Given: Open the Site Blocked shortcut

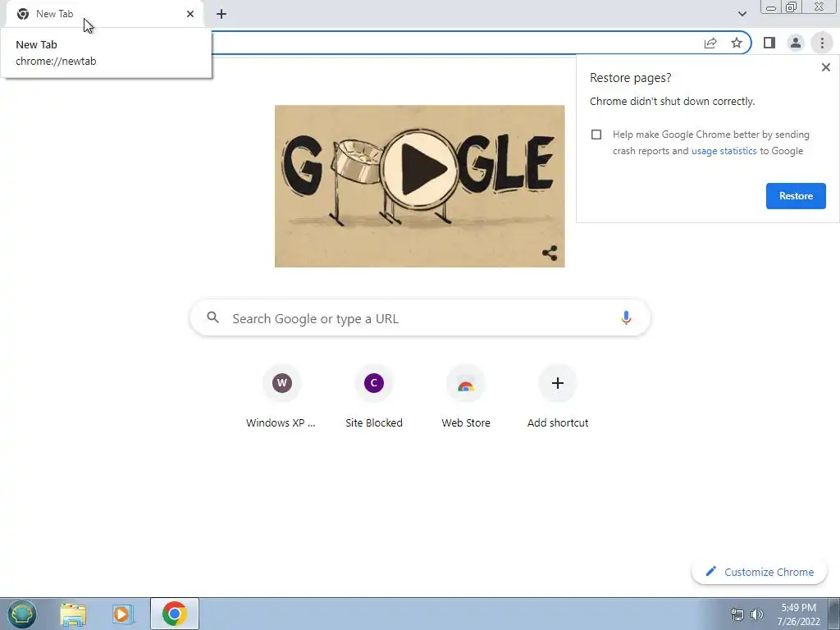Looking at the screenshot, I should point(374,396).
